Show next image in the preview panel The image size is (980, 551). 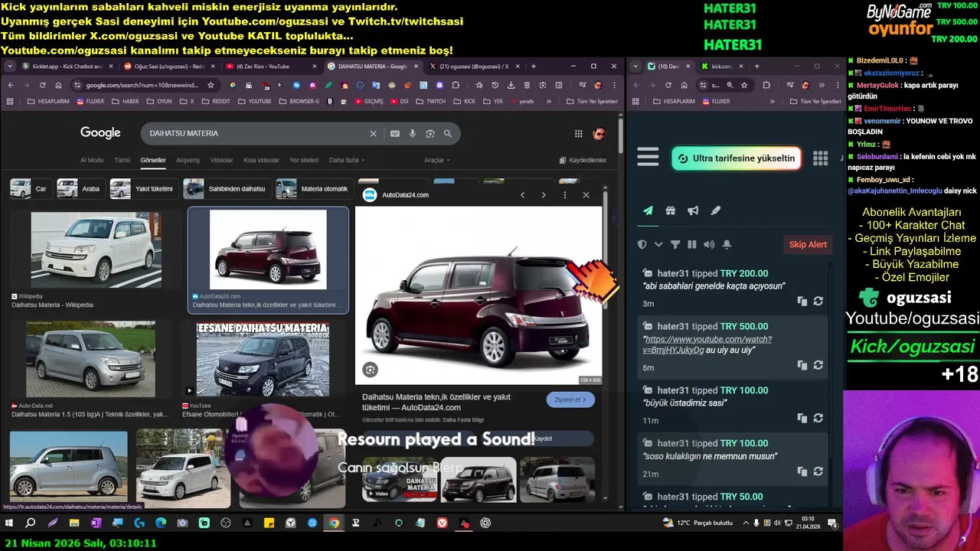coord(544,195)
